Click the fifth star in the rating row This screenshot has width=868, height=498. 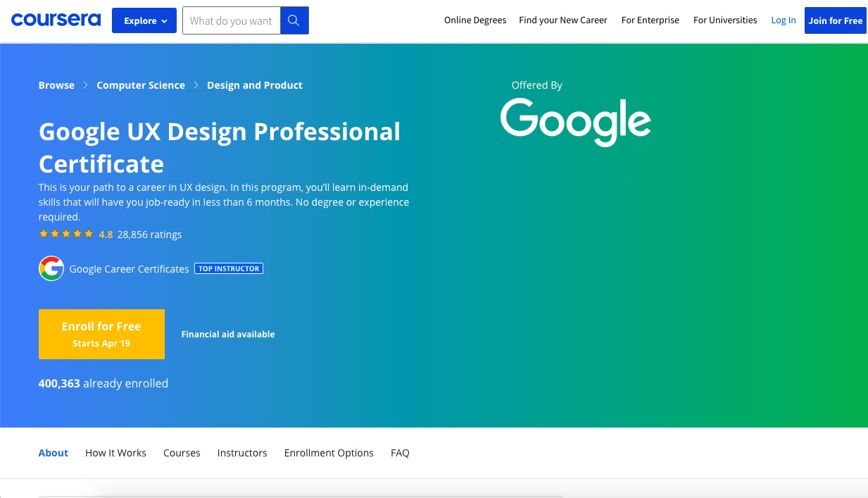point(88,233)
